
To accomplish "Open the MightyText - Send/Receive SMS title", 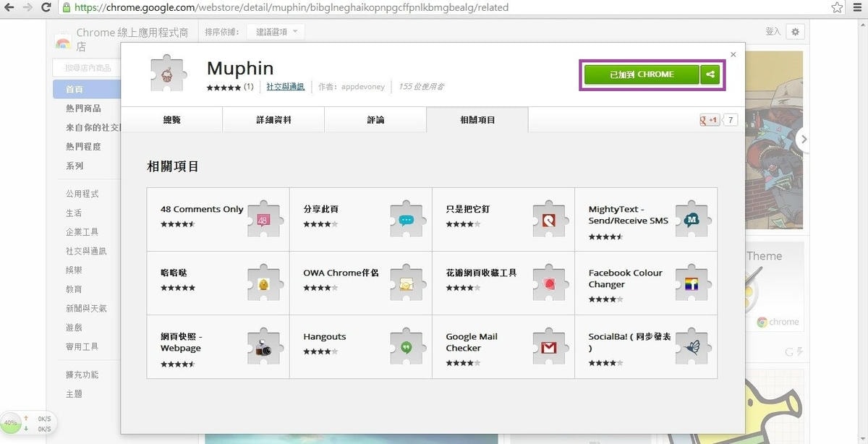I will (628, 215).
